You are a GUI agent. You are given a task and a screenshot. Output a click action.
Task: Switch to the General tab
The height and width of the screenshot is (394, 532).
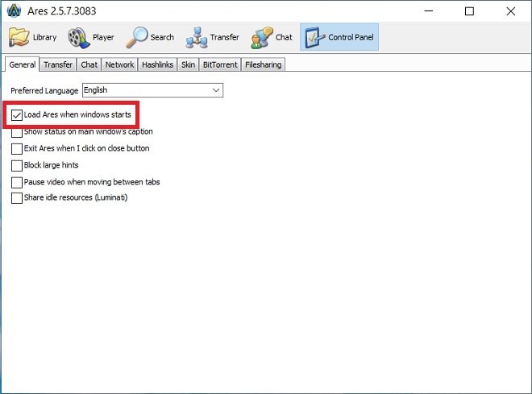pos(23,64)
